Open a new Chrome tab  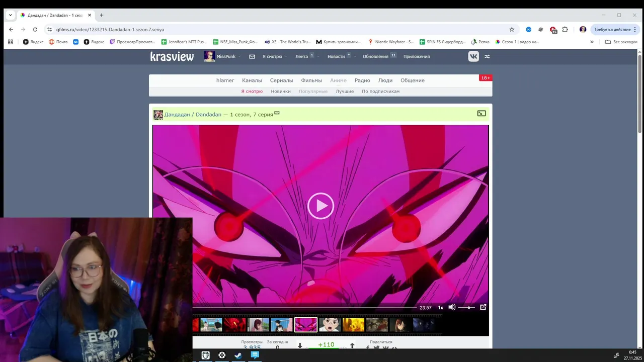[101, 15]
